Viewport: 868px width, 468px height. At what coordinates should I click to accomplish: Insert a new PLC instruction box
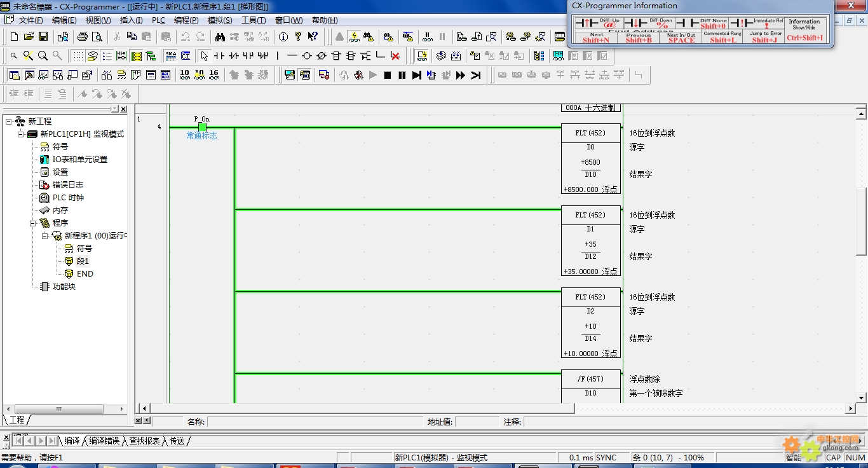click(336, 56)
